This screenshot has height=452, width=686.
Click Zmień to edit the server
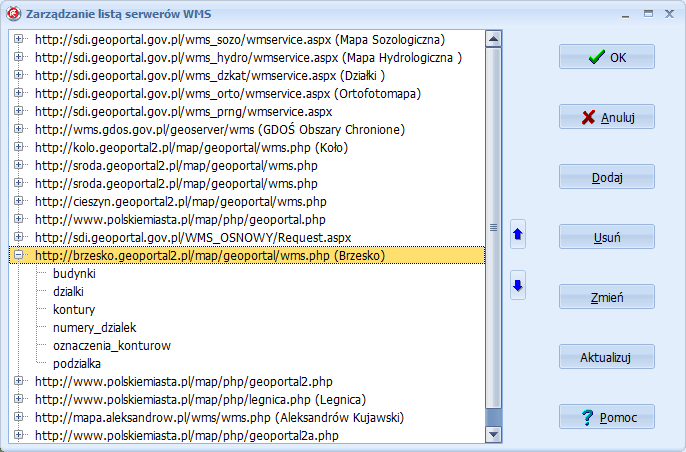(607, 297)
